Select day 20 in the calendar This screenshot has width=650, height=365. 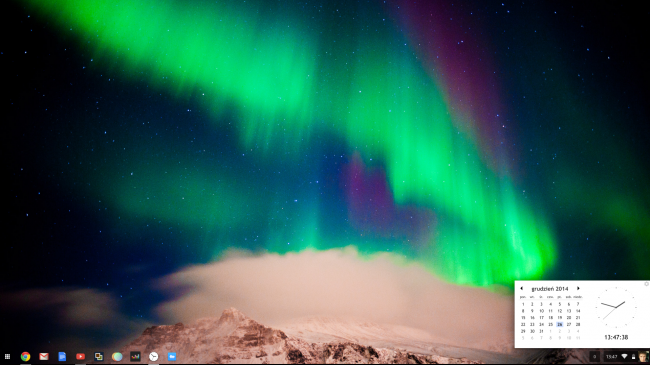click(x=569, y=318)
